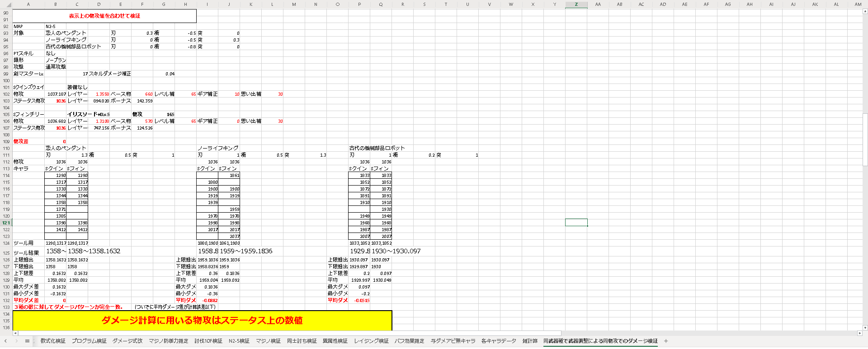Click the vertical scrollbar down arrow
868x349 pixels.
(865, 328)
